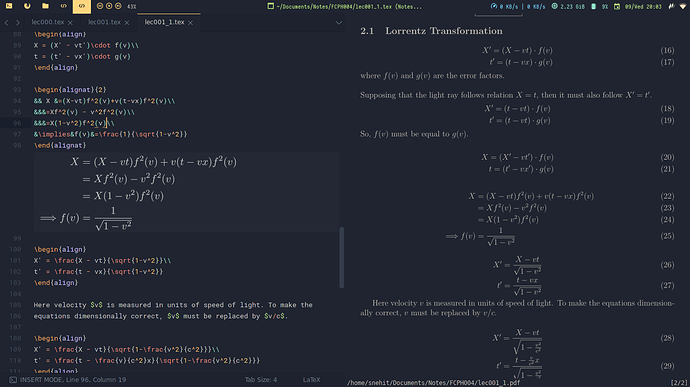Go to the next tab using the right arrow

tap(18, 22)
